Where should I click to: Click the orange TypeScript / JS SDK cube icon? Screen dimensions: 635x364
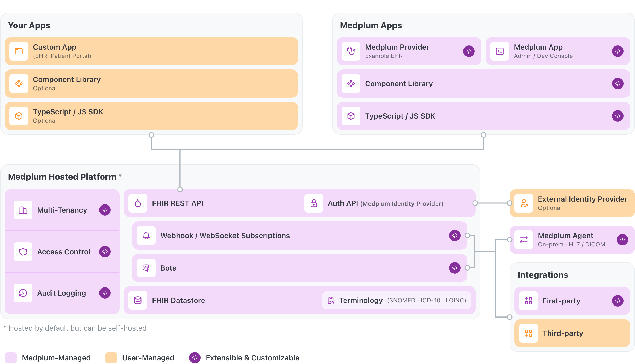click(x=19, y=116)
